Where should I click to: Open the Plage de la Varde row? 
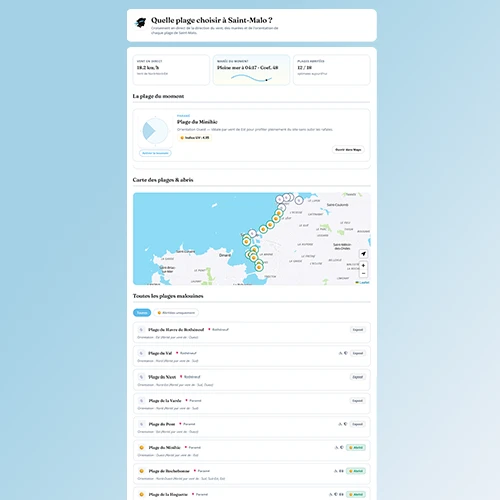pos(252,404)
